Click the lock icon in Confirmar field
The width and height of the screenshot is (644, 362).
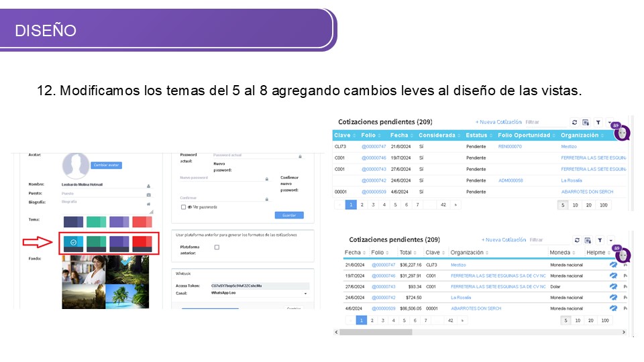point(267,199)
